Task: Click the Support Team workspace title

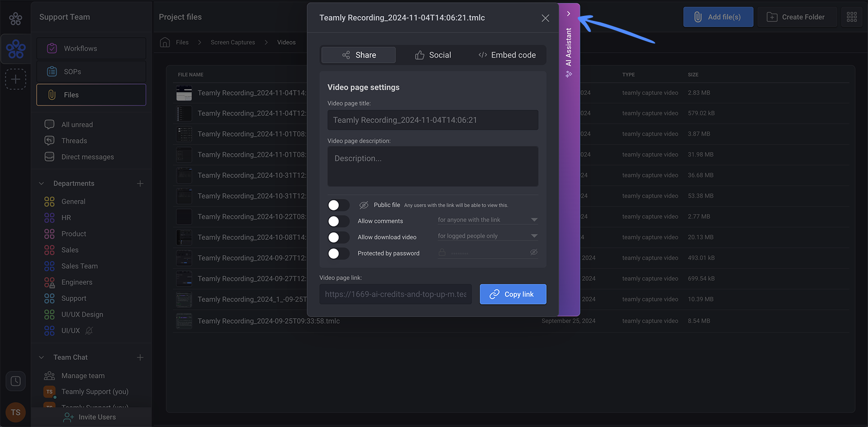Action: click(64, 17)
